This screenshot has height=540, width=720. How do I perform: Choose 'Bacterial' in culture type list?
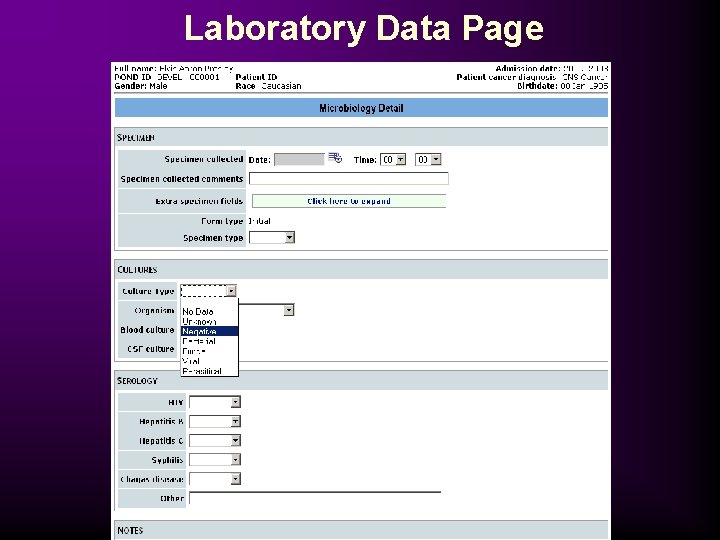(x=209, y=341)
